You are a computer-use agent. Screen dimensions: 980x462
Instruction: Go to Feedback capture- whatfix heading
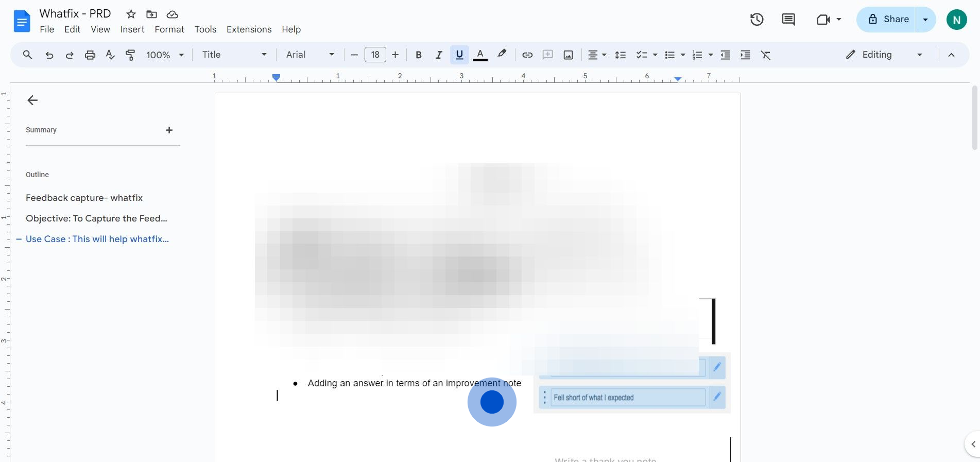84,198
